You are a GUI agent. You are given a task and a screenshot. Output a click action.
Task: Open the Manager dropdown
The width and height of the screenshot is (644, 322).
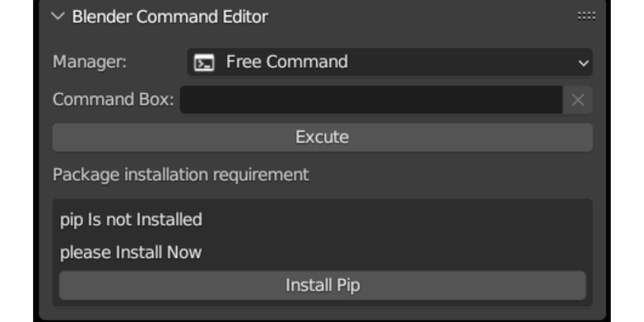376,61
